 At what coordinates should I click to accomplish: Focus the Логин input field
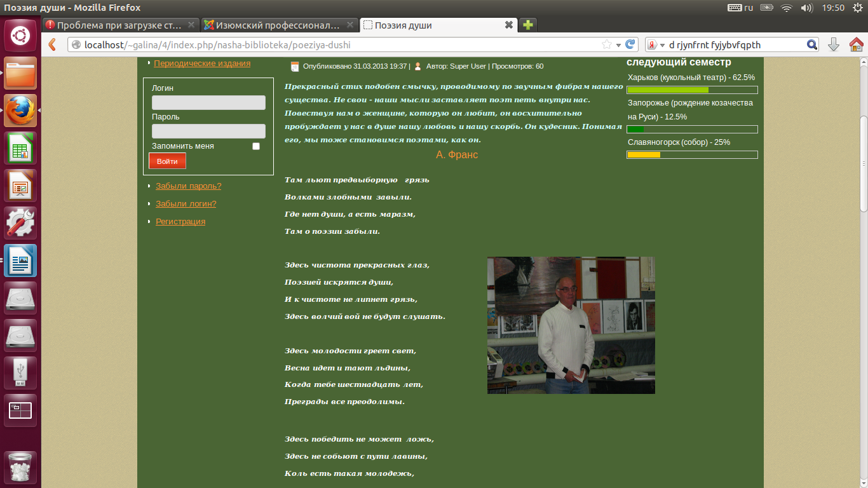coord(208,103)
